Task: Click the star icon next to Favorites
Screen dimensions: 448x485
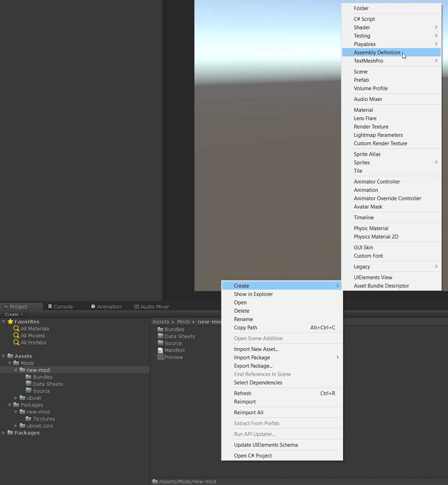Action: (10, 322)
